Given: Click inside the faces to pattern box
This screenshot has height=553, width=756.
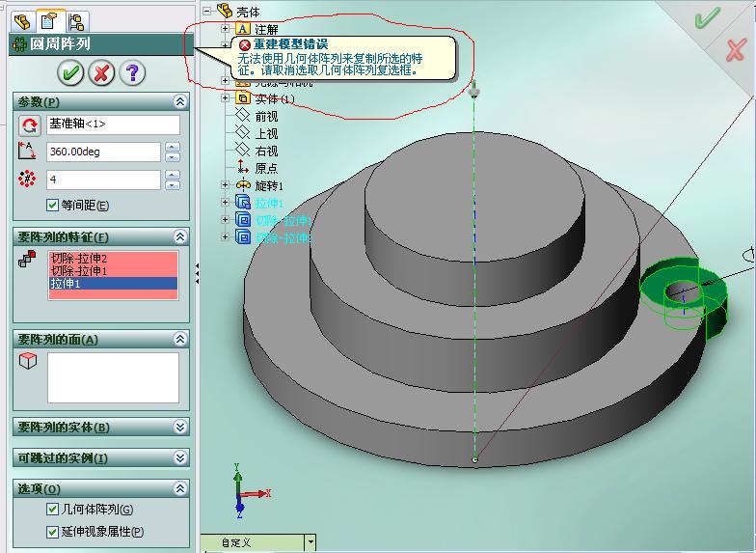Looking at the screenshot, I should click(114, 377).
